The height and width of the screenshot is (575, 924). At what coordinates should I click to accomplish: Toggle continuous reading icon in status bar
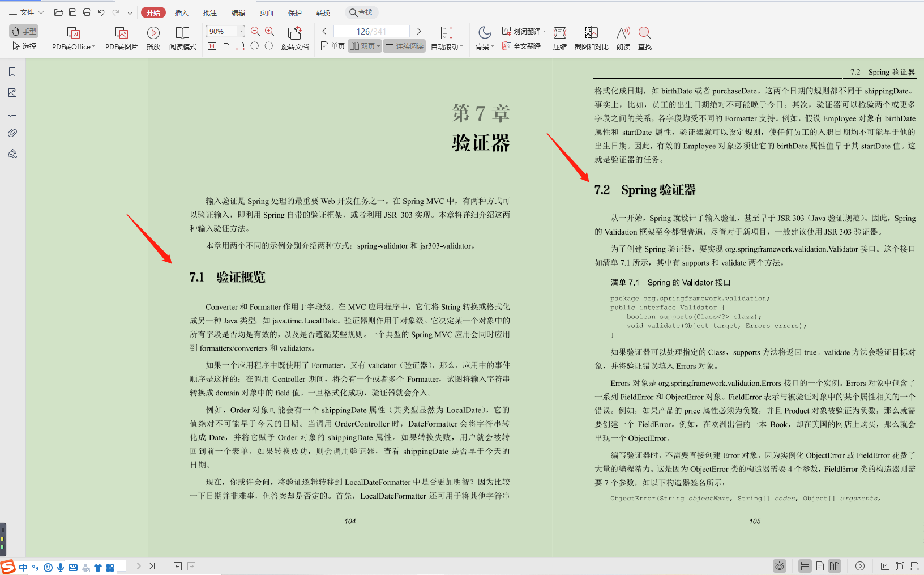point(805,566)
